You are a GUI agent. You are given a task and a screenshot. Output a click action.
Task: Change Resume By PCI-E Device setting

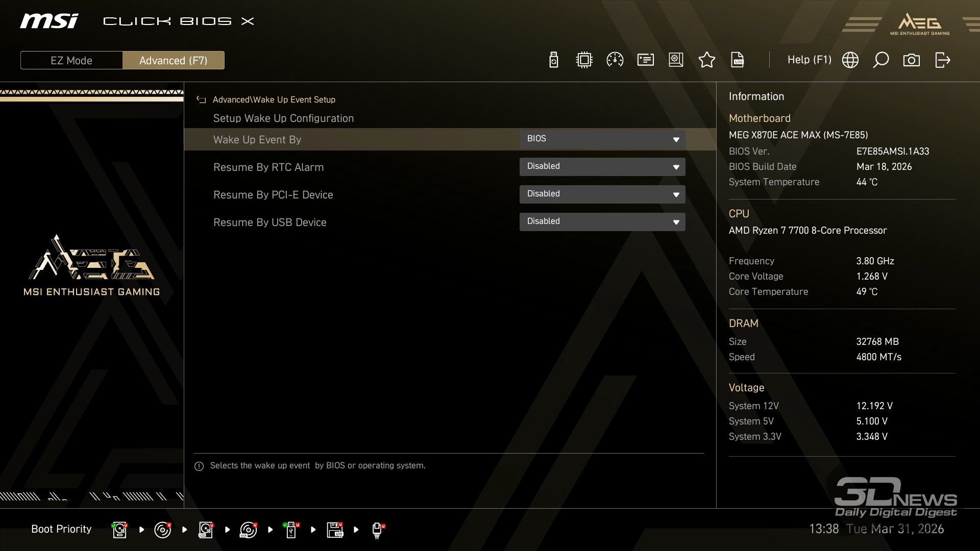click(602, 194)
